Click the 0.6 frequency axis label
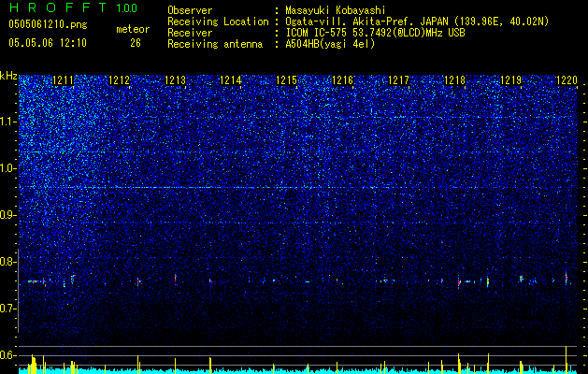The height and width of the screenshot is (374, 588). pos(8,355)
